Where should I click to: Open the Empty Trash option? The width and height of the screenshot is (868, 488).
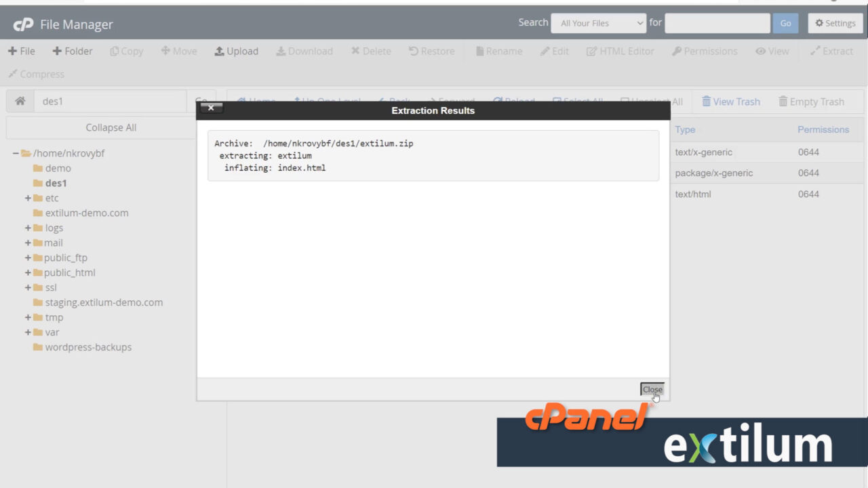tap(812, 101)
